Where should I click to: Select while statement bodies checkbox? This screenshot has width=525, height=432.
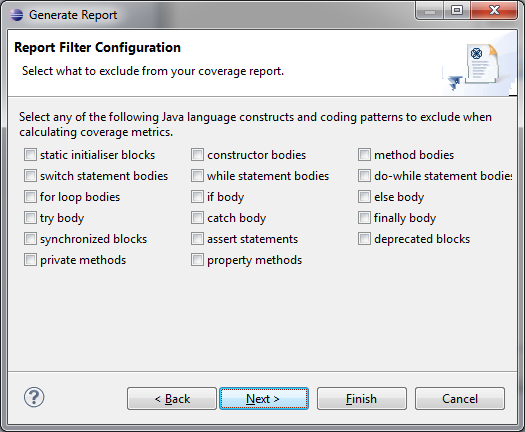pyautogui.click(x=197, y=176)
